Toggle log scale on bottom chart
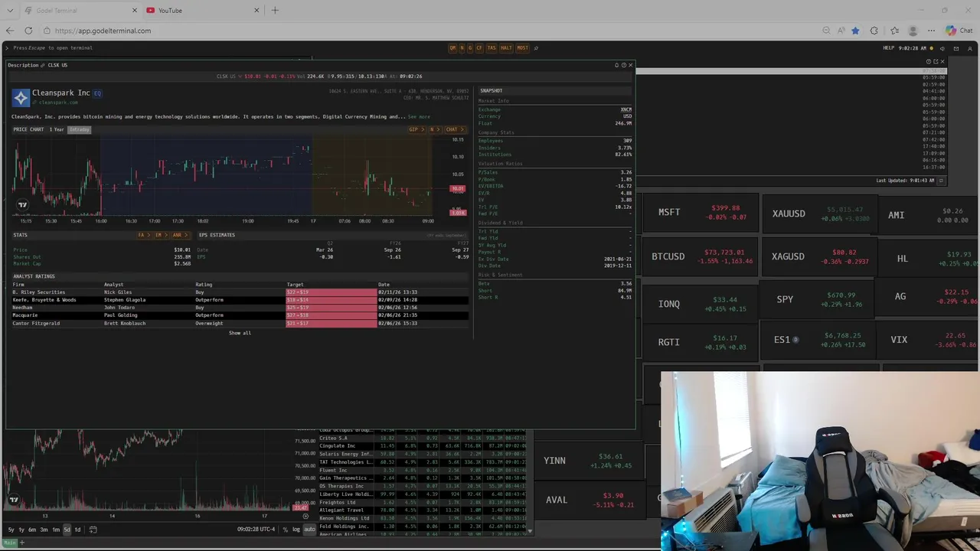The height and width of the screenshot is (551, 980). (x=296, y=530)
